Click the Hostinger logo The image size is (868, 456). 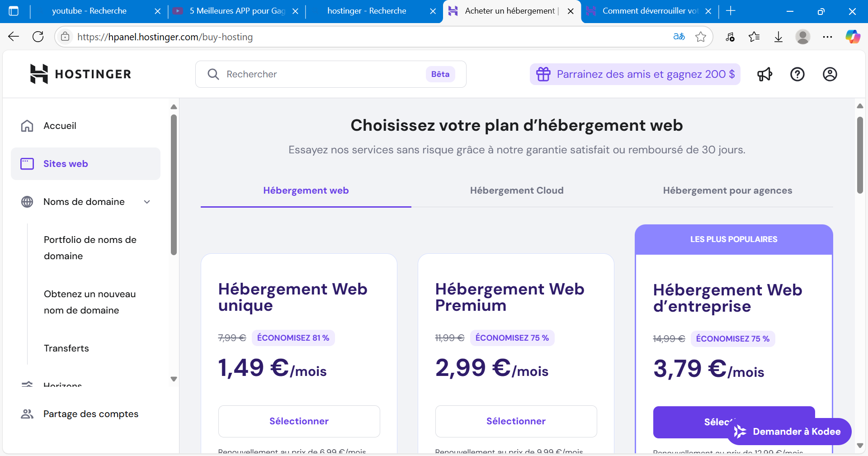click(80, 74)
